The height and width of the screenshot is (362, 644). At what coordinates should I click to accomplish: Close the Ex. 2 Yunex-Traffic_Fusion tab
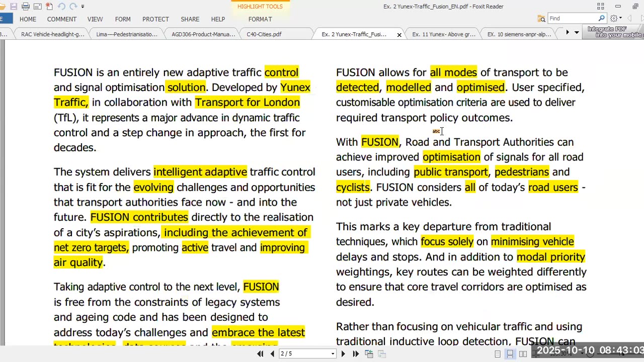pyautogui.click(x=399, y=35)
